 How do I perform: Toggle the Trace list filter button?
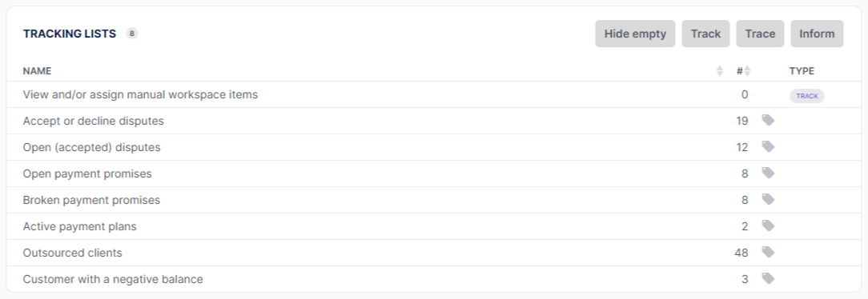coord(760,34)
